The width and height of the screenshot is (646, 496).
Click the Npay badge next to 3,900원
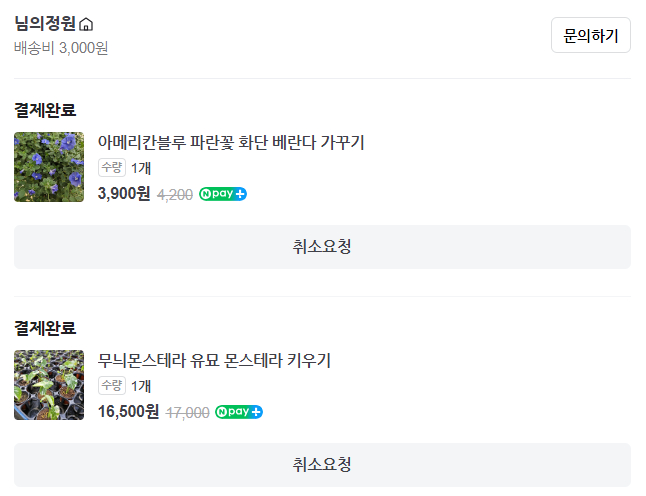point(223,194)
